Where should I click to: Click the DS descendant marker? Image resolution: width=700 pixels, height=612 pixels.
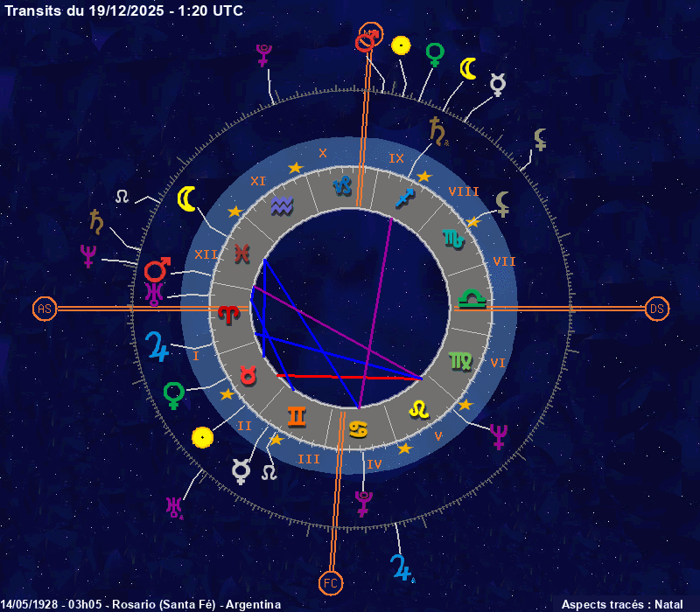[657, 309]
